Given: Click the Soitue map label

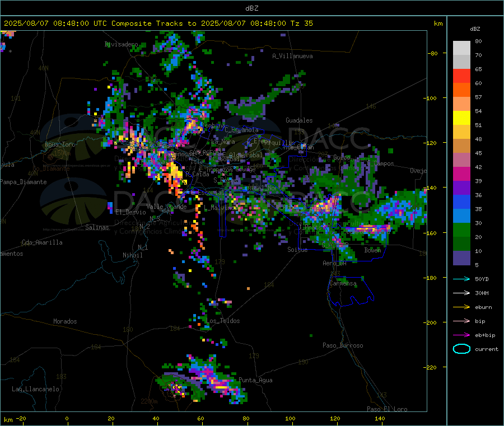Looking at the screenshot, I should [297, 250].
